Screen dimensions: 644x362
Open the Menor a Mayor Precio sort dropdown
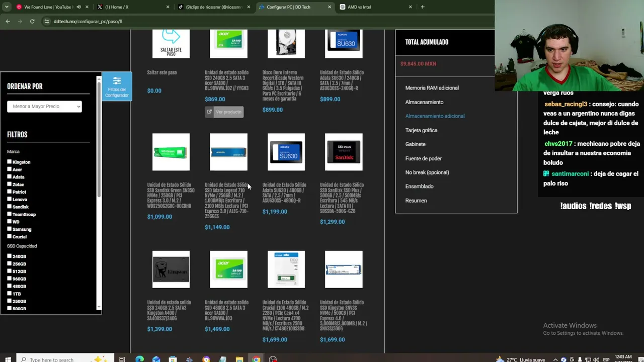(44, 107)
